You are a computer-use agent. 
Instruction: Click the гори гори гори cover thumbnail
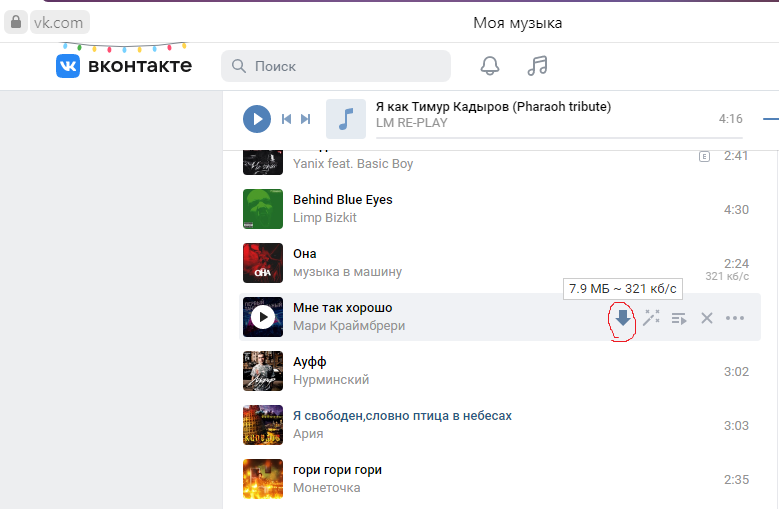click(x=263, y=479)
